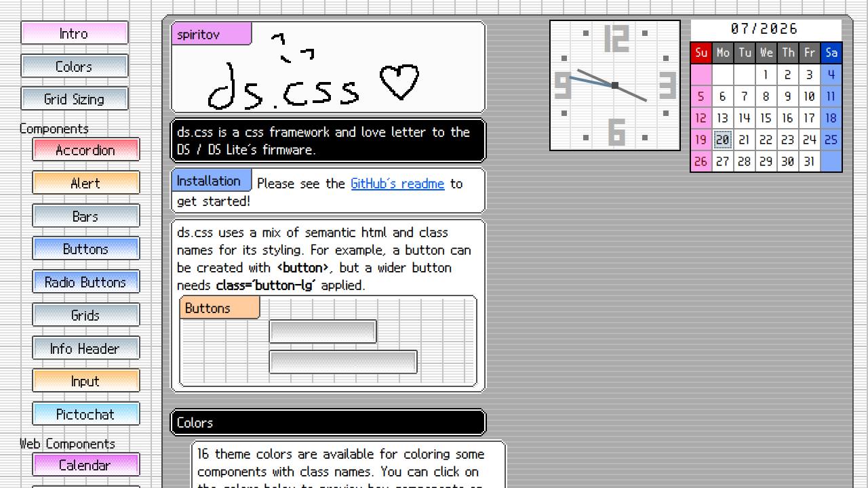Click calendar day 9

(x=788, y=96)
